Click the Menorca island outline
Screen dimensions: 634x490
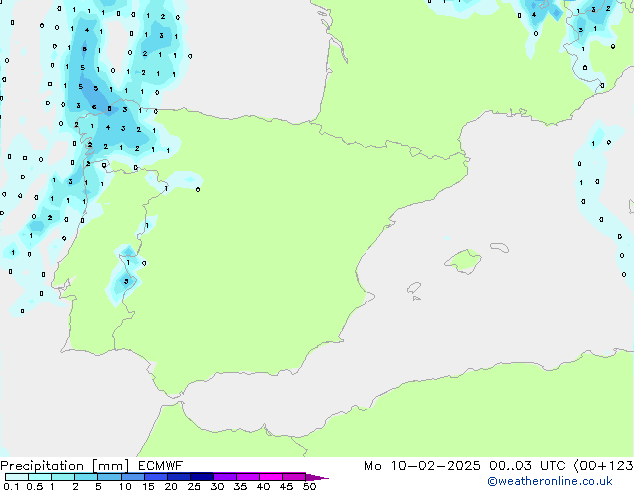point(500,247)
